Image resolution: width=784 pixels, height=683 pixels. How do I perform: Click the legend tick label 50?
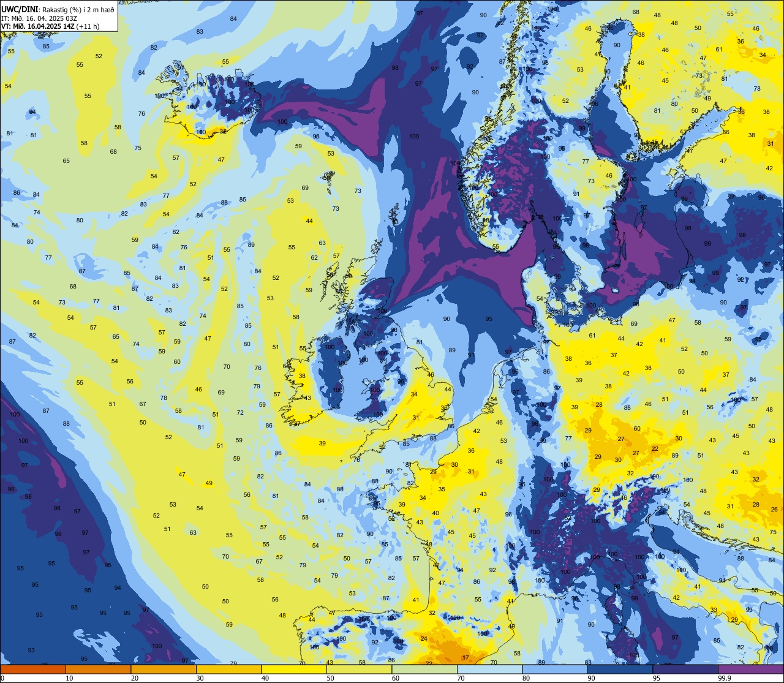coord(330,678)
